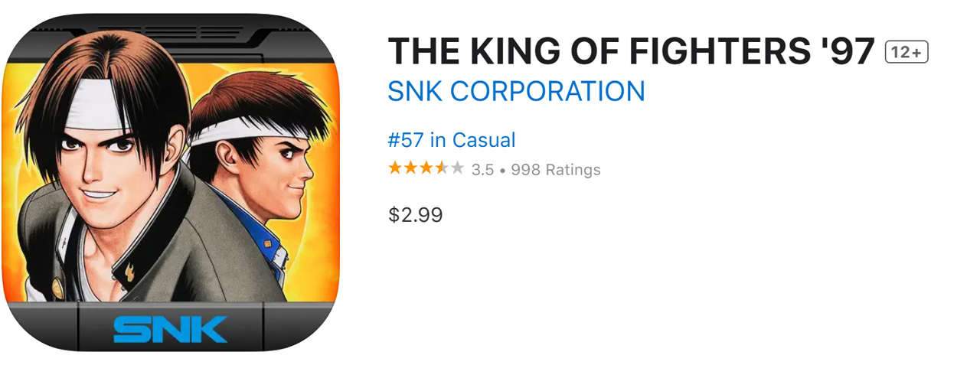Screen dimensions: 980x365
Task: Click the 998 Ratings count
Action: [x=556, y=170]
